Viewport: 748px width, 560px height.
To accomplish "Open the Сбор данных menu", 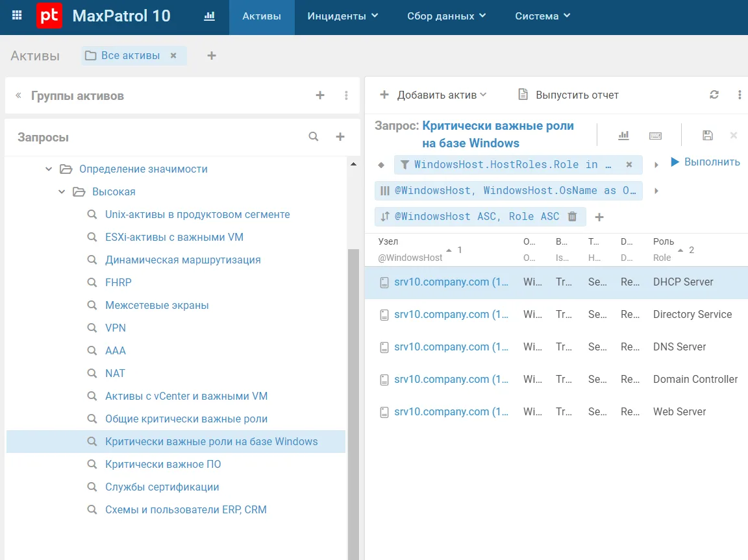I will (x=447, y=16).
